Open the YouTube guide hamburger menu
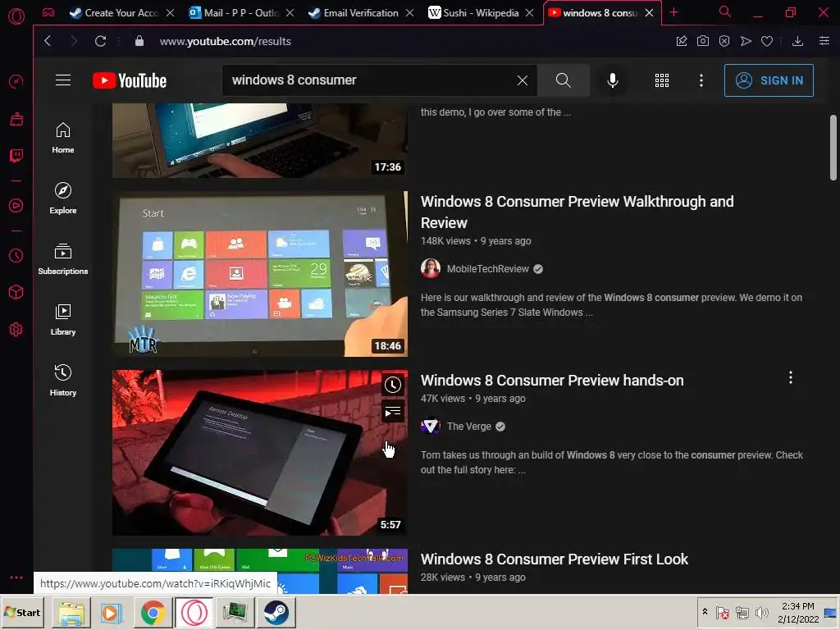Viewport: 840px width, 630px height. point(63,80)
